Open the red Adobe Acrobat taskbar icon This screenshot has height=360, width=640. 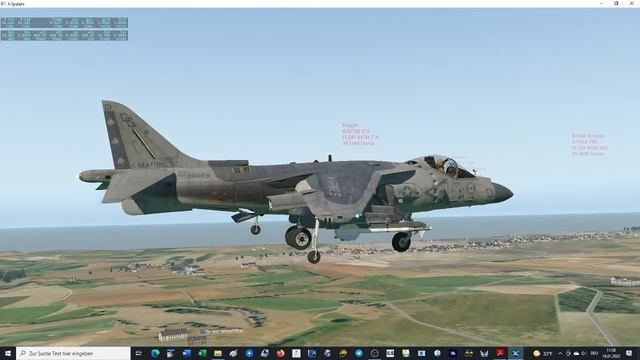tap(500, 353)
